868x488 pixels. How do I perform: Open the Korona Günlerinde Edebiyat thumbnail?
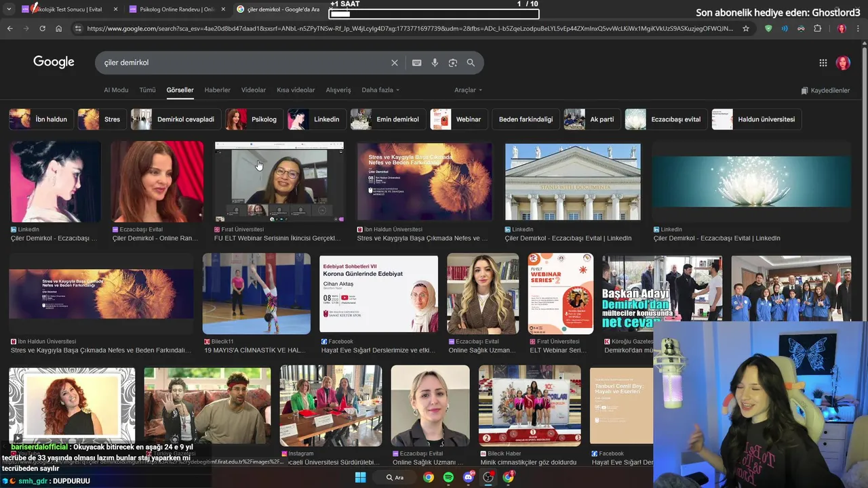click(379, 293)
